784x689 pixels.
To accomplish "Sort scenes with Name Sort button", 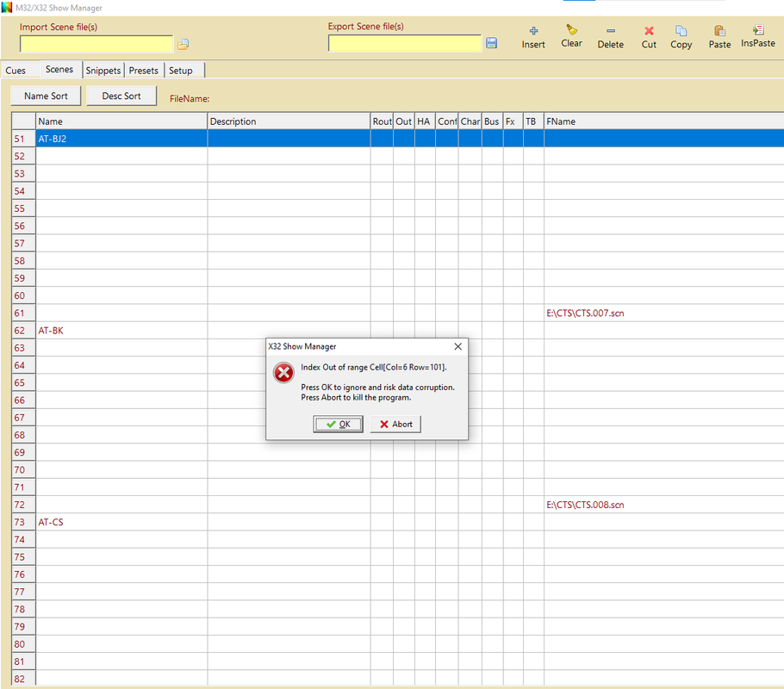I will click(x=46, y=96).
